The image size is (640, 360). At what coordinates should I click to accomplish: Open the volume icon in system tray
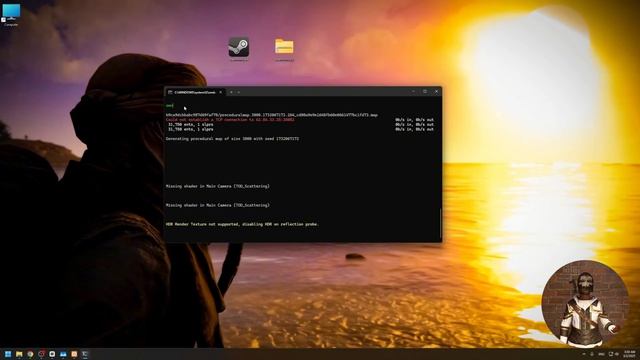(x=617, y=354)
